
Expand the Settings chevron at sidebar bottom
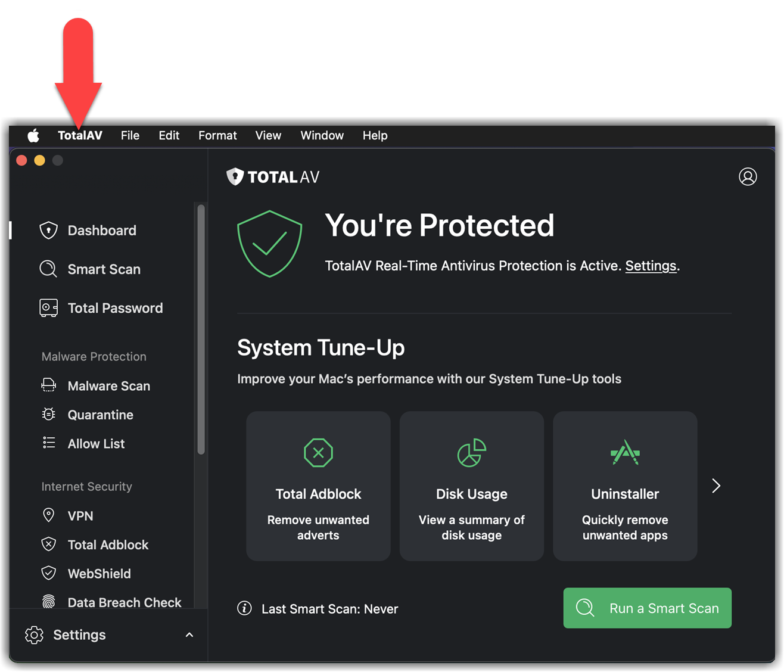(189, 635)
